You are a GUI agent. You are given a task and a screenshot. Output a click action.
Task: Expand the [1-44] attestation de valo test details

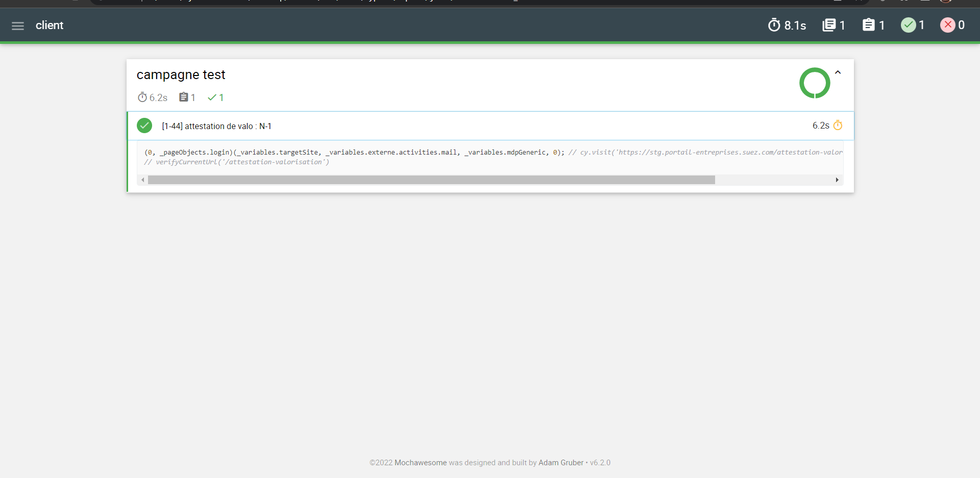point(216,125)
